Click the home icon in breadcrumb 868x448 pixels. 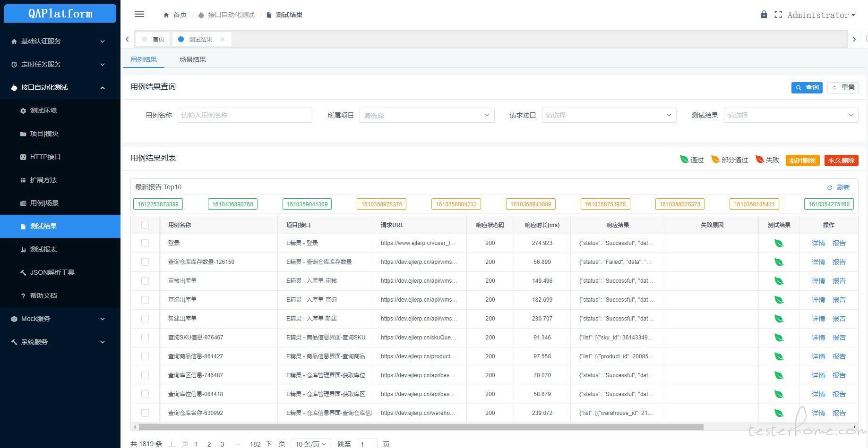(x=166, y=15)
